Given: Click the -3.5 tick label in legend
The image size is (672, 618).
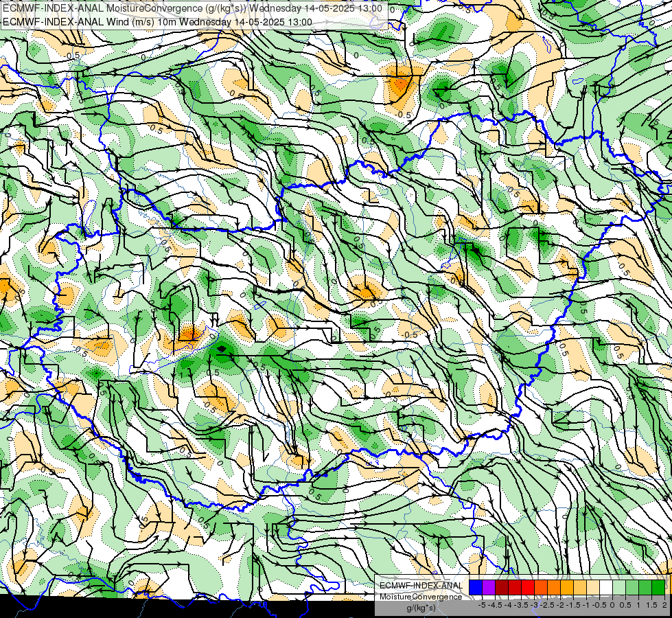Looking at the screenshot, I should [x=521, y=605].
